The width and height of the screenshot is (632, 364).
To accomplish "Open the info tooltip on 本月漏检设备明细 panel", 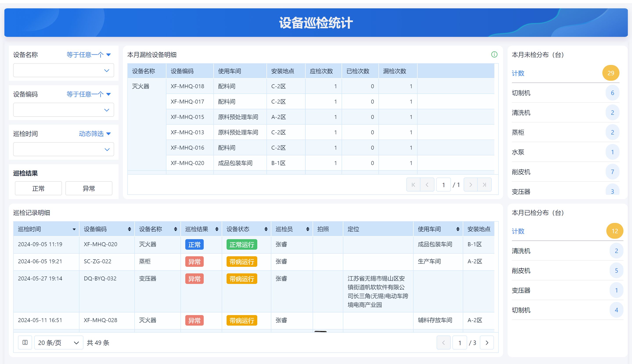I will 494,55.
